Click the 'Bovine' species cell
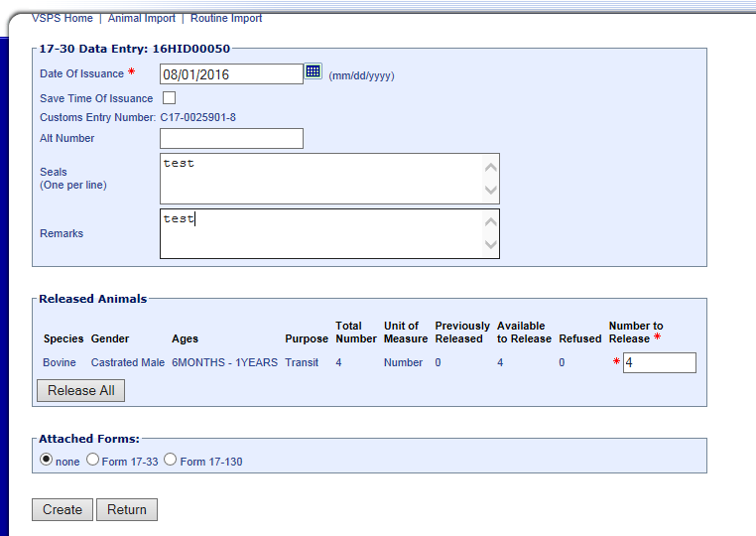 pos(60,362)
